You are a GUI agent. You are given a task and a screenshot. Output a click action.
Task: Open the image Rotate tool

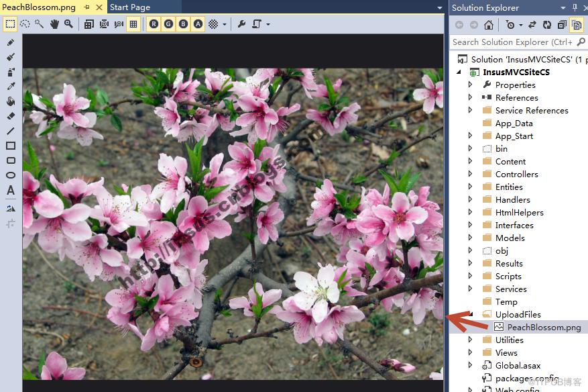(11, 208)
